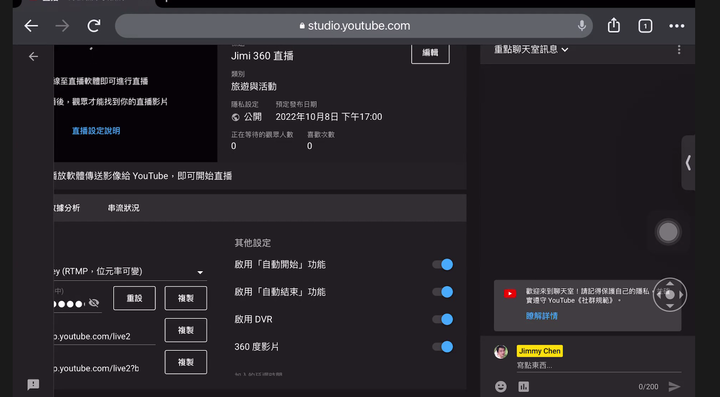Click the floating directional pad control
This screenshot has height=397, width=720.
click(x=669, y=295)
